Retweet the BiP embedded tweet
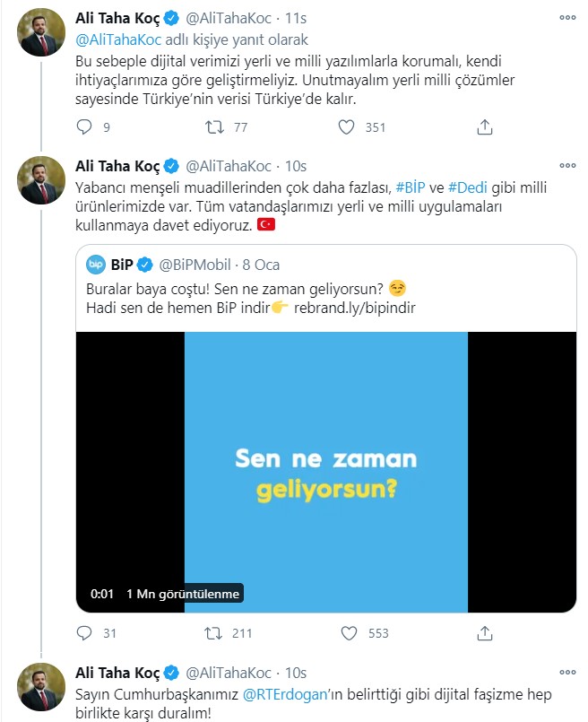The image size is (588, 722). [212, 633]
